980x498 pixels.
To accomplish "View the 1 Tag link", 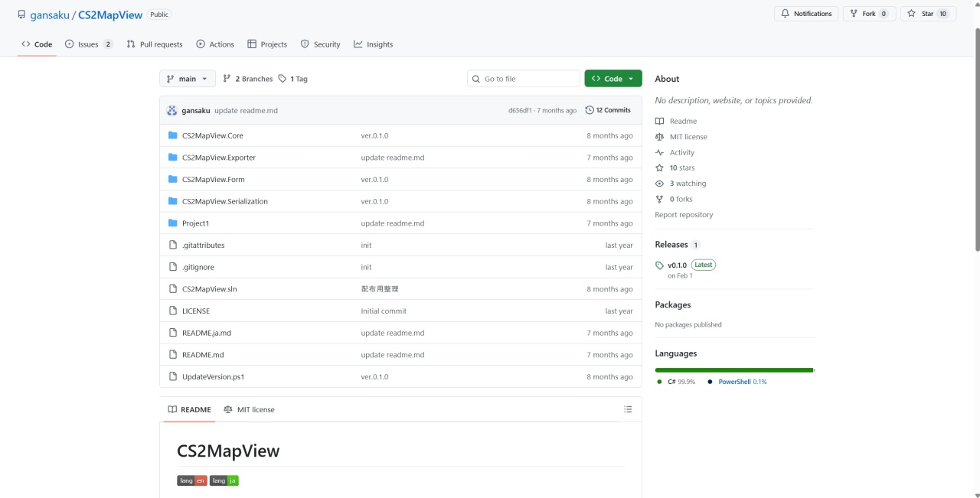I will pos(293,79).
